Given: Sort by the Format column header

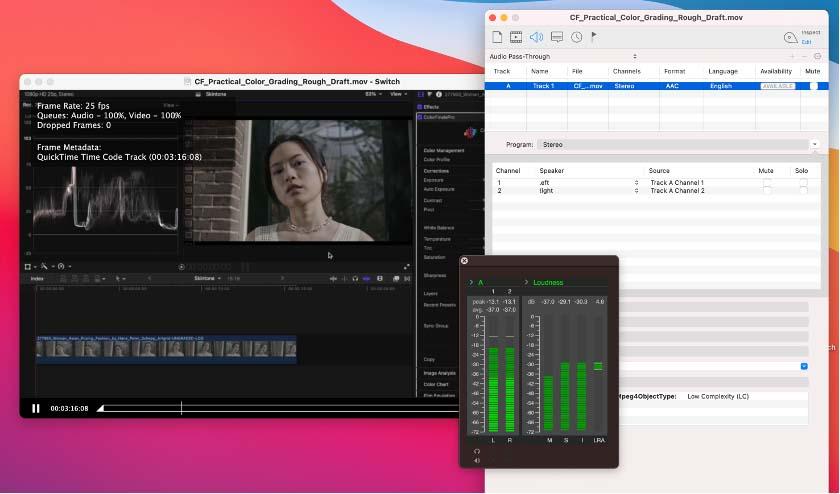Looking at the screenshot, I should pyautogui.click(x=674, y=71).
